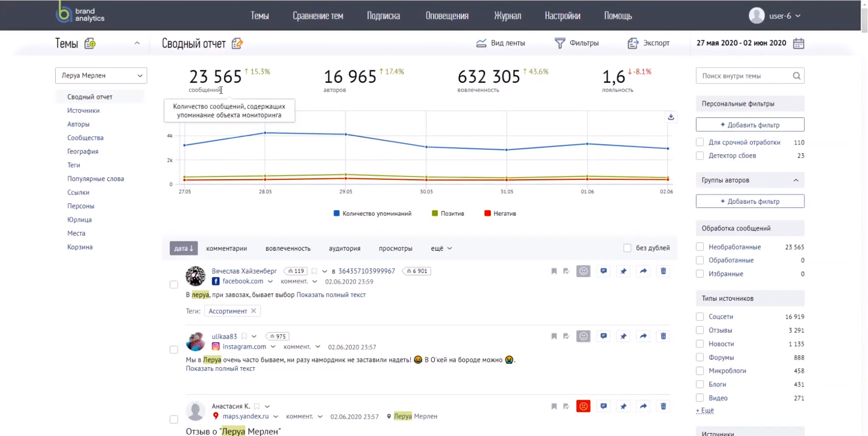868x436 pixels.
Task: Click the Brand Analytics logo
Action: [x=80, y=13]
